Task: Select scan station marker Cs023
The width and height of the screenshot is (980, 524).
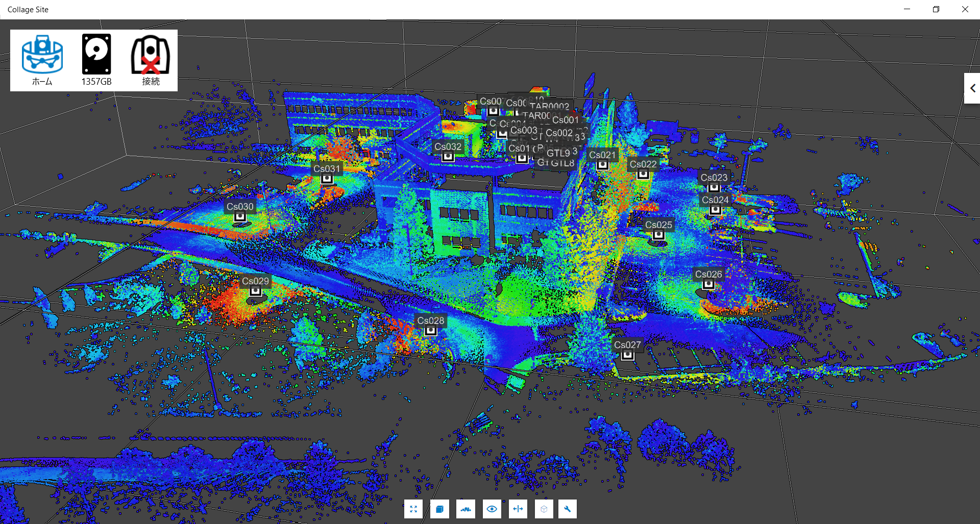Action: coord(714,187)
